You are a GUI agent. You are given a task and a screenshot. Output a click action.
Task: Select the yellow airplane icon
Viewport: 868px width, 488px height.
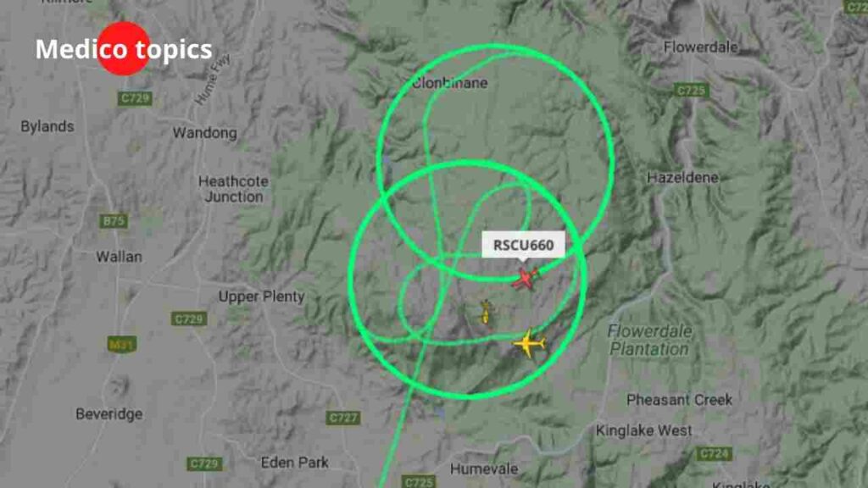point(529,344)
